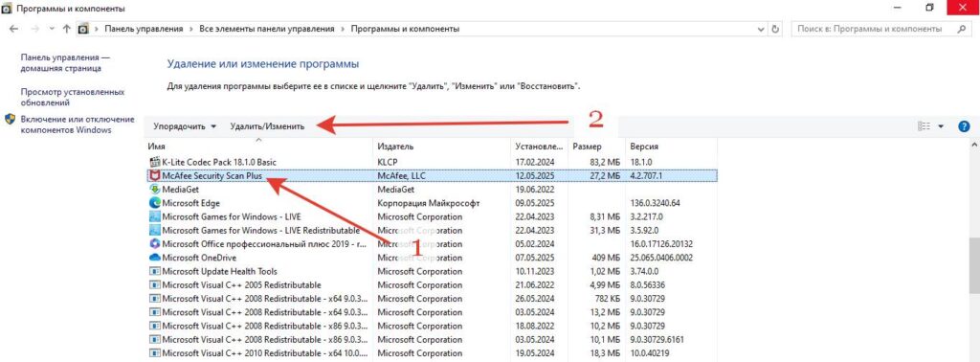Click Все элементы панели управления breadcrumb

267,29
